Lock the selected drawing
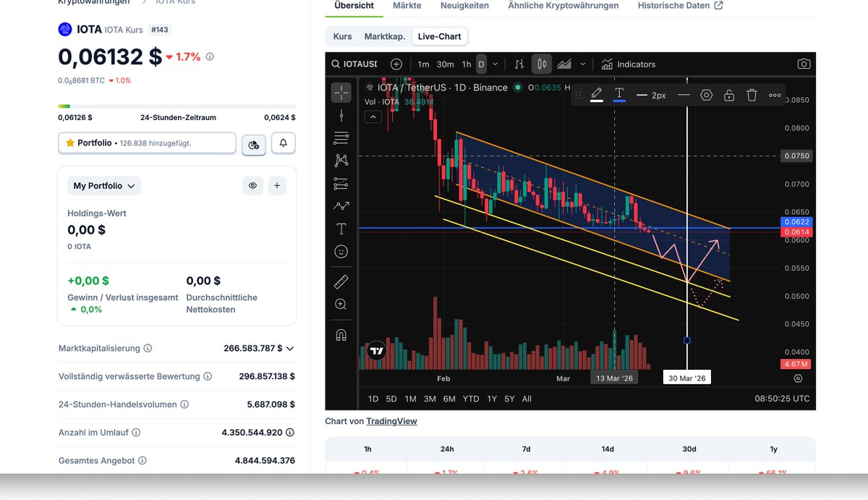 729,95
